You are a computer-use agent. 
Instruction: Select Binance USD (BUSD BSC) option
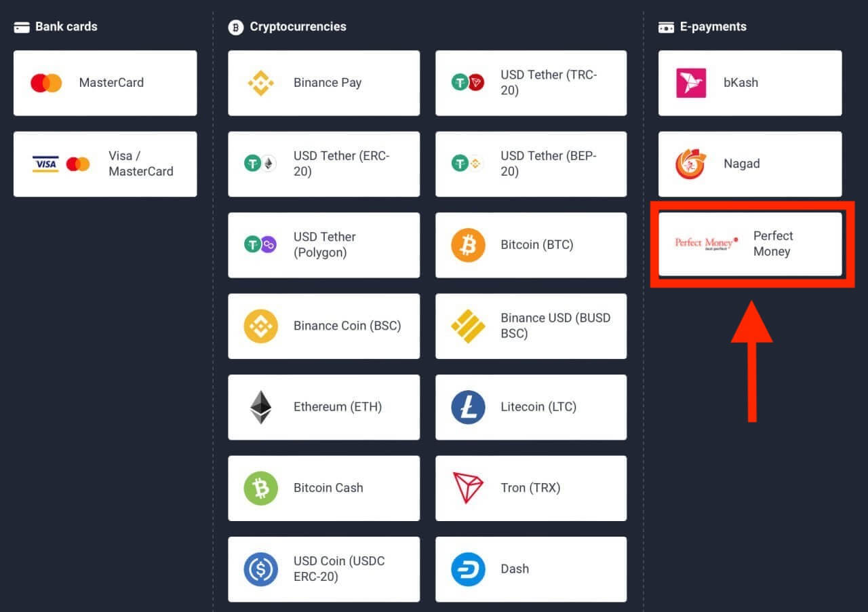click(530, 326)
